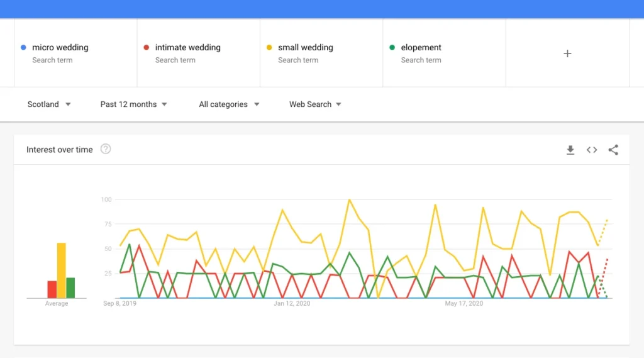Screen dimensions: 644x358
Task: Edit the micro wedding search term
Action: click(60, 48)
